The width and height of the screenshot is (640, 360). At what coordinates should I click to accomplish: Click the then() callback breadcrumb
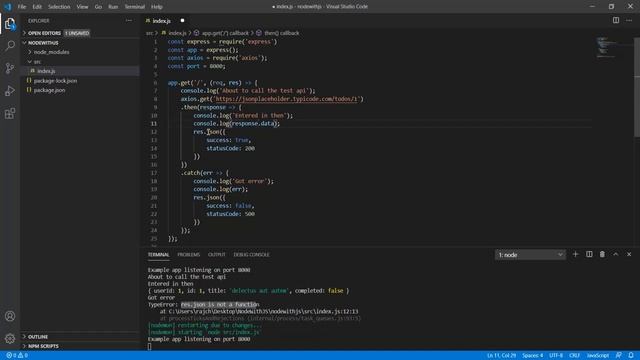[x=282, y=33]
